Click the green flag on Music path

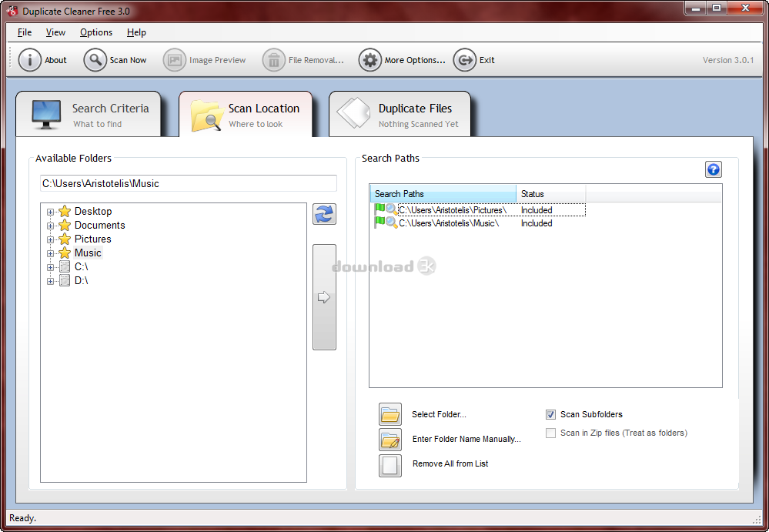click(x=379, y=223)
